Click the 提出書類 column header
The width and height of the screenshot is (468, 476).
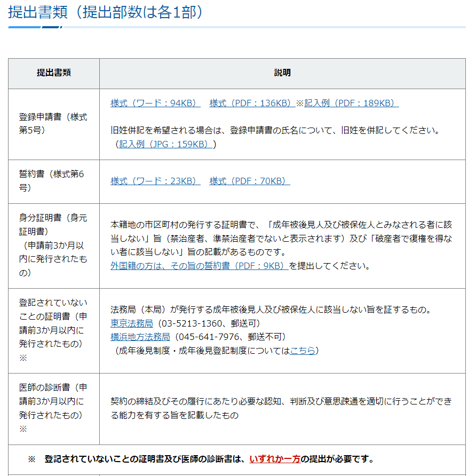point(54,73)
